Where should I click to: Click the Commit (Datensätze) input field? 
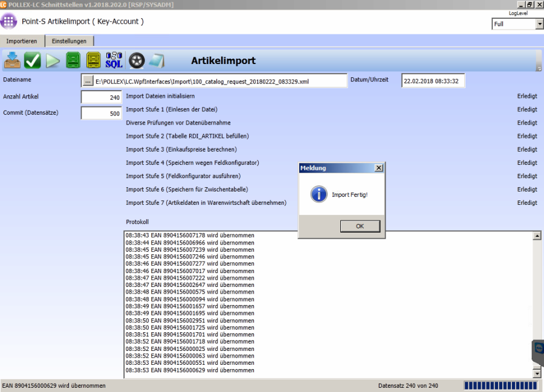pyautogui.click(x=102, y=113)
